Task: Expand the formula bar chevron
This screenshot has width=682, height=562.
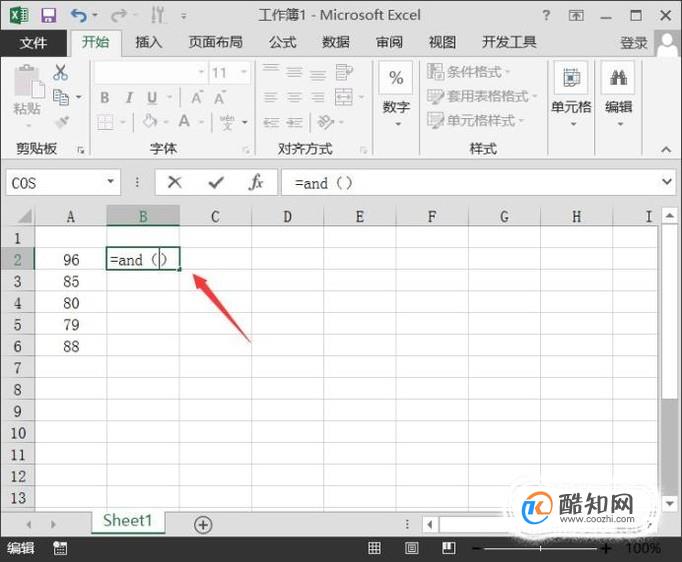Action: pyautogui.click(x=666, y=181)
